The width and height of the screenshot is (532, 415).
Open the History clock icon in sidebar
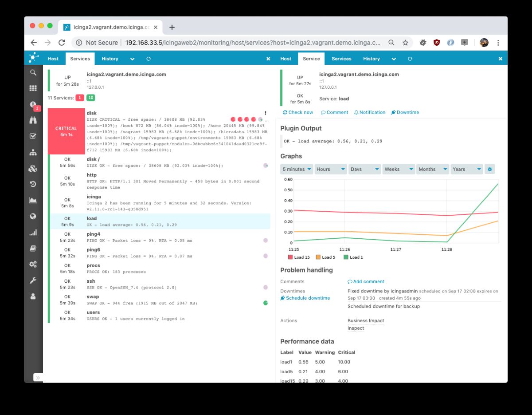[x=33, y=184]
